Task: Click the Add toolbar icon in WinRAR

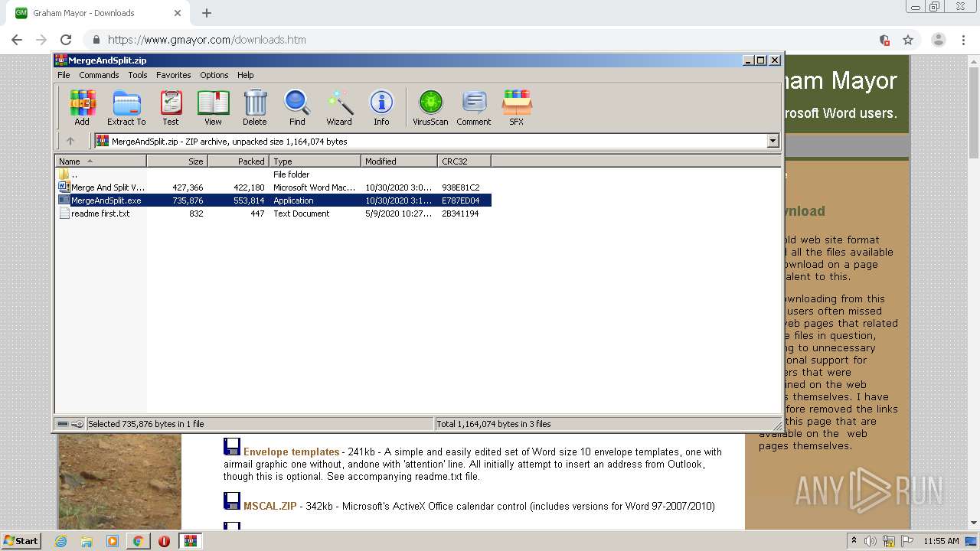Action: [82, 107]
